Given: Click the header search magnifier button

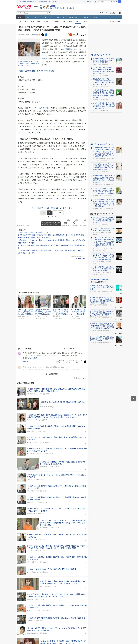Looking at the screenshot, I should point(120,2).
